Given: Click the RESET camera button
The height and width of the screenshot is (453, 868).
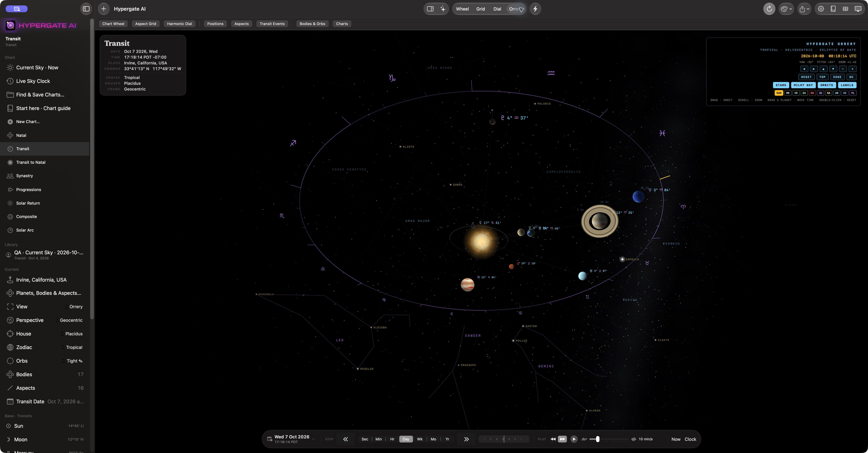Looking at the screenshot, I should 806,77.
